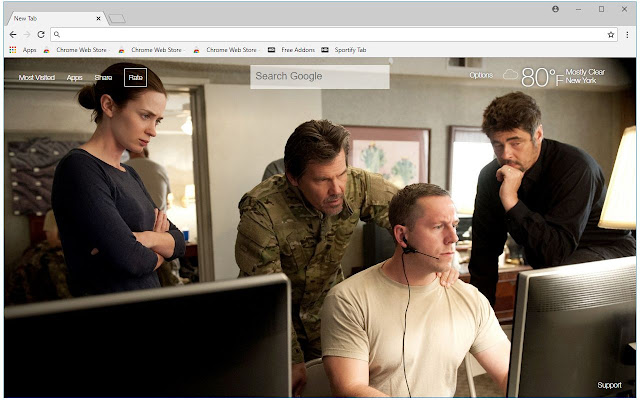Click the Rate button
This screenshot has width=640, height=400.
(x=136, y=78)
